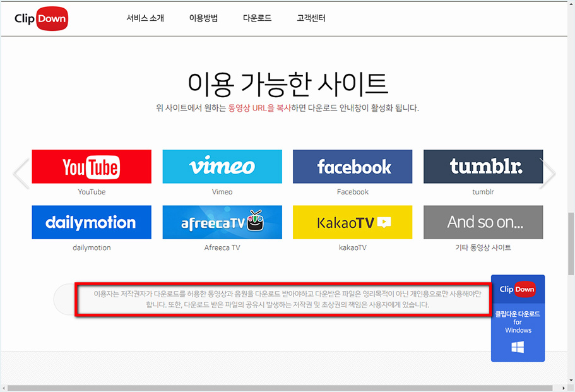Screen dimensions: 575x392
Task: Click the dailymotion caption under the tile
Action: 92,247
